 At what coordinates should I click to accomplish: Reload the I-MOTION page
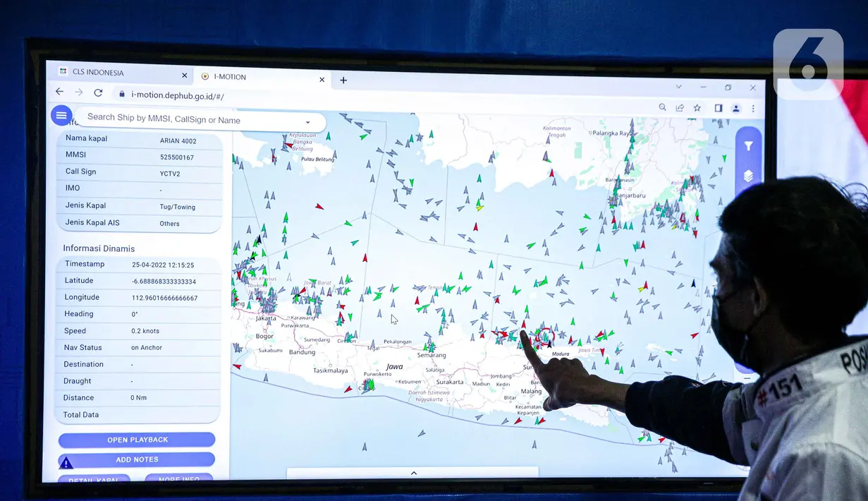point(98,92)
